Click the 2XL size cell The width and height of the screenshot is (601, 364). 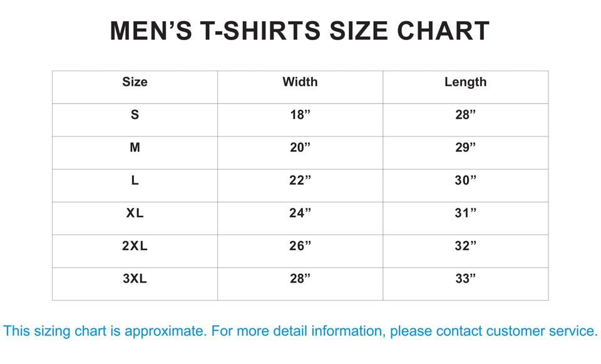[x=135, y=246]
